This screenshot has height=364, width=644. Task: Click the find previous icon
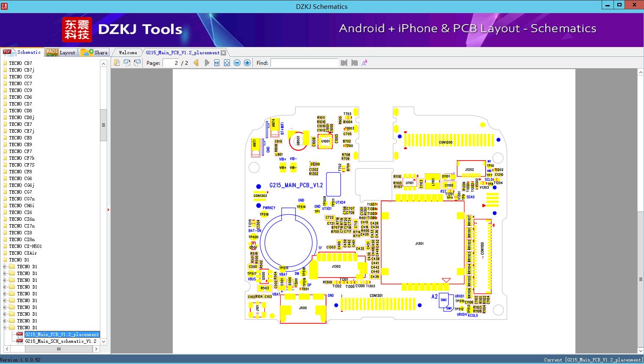tap(344, 63)
